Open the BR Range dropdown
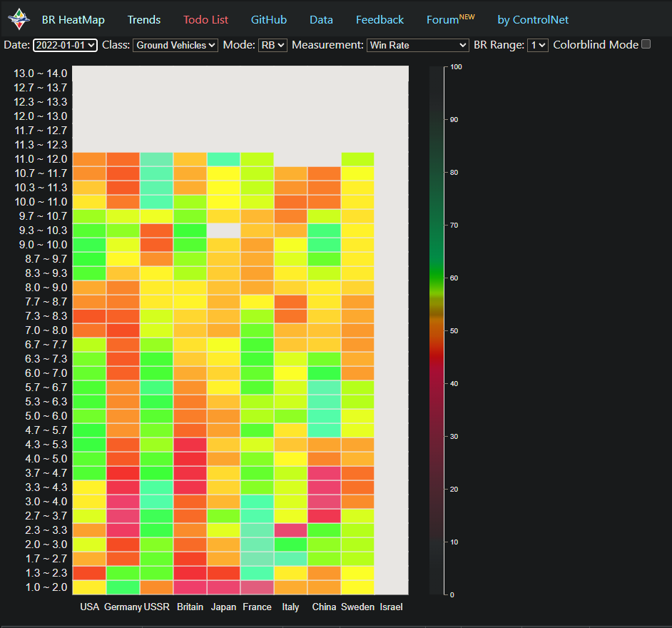 pyautogui.click(x=537, y=45)
